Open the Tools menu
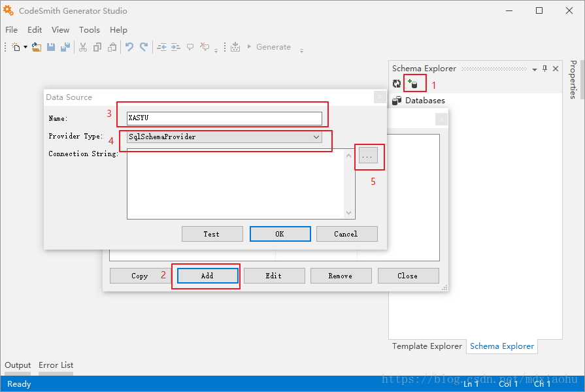The height and width of the screenshot is (392, 585). point(90,30)
